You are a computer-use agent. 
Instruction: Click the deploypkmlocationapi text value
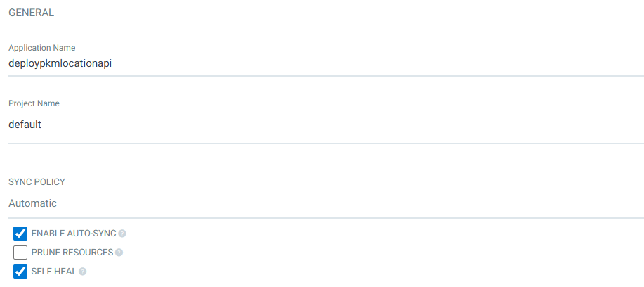(60, 63)
